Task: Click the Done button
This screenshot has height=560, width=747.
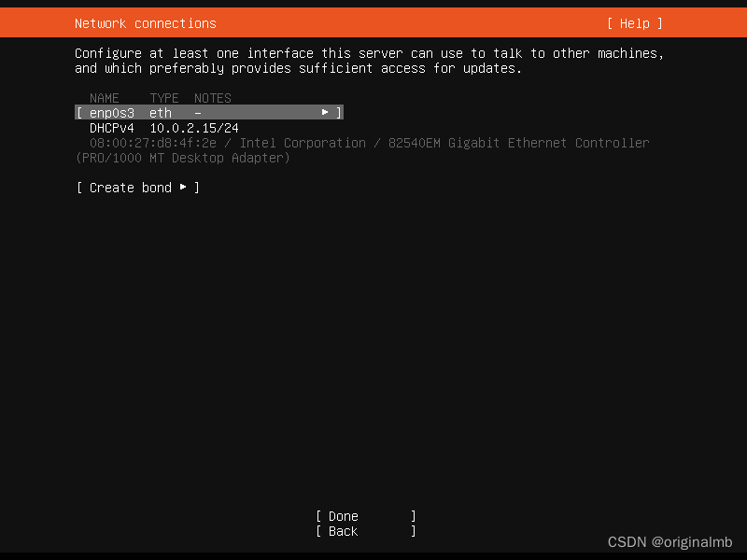Action: click(342, 515)
